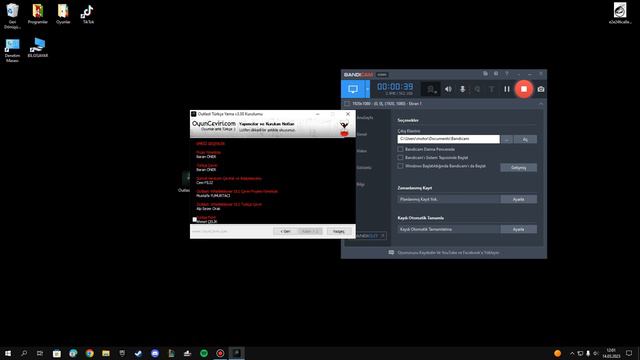640x360 pixels.
Task: Open the TikTok desktop icon
Action: pyautogui.click(x=88, y=13)
